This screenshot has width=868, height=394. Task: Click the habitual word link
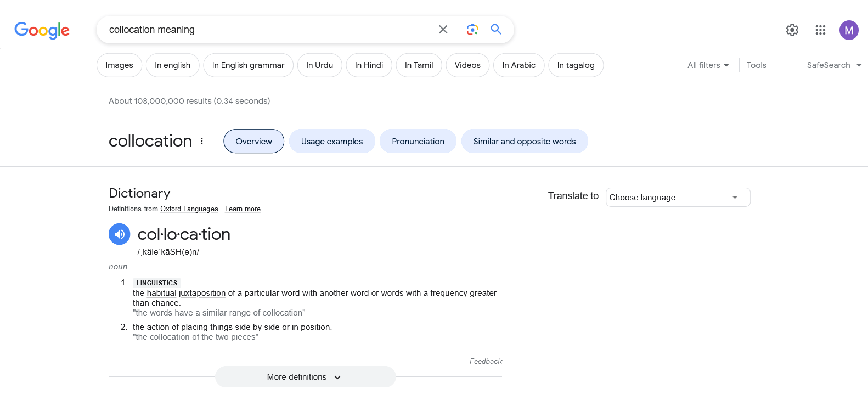(x=161, y=293)
